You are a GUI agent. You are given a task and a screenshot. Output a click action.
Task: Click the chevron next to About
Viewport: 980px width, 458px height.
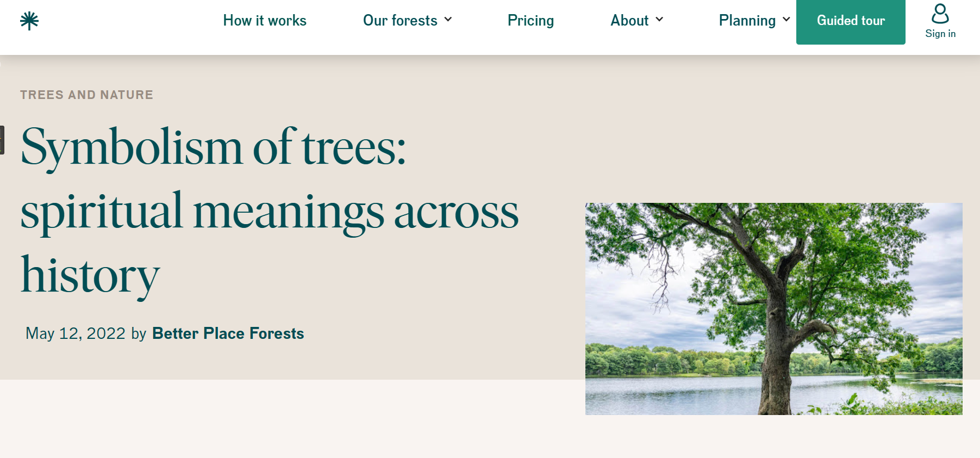tap(659, 20)
